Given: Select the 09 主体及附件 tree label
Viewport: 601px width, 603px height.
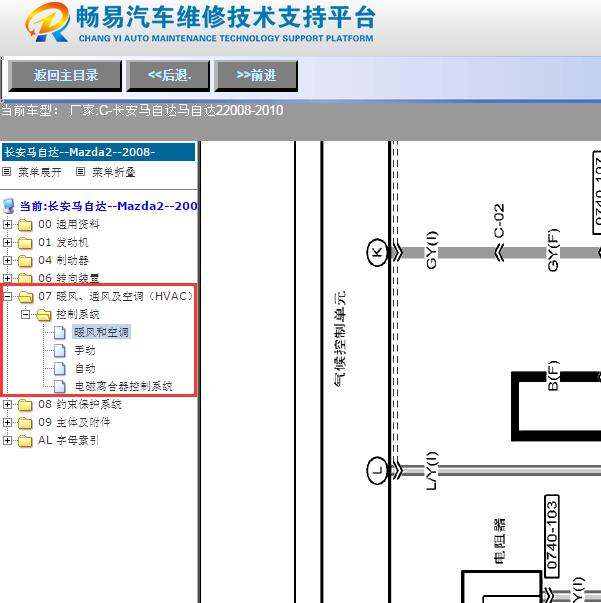Looking at the screenshot, I should tap(74, 422).
